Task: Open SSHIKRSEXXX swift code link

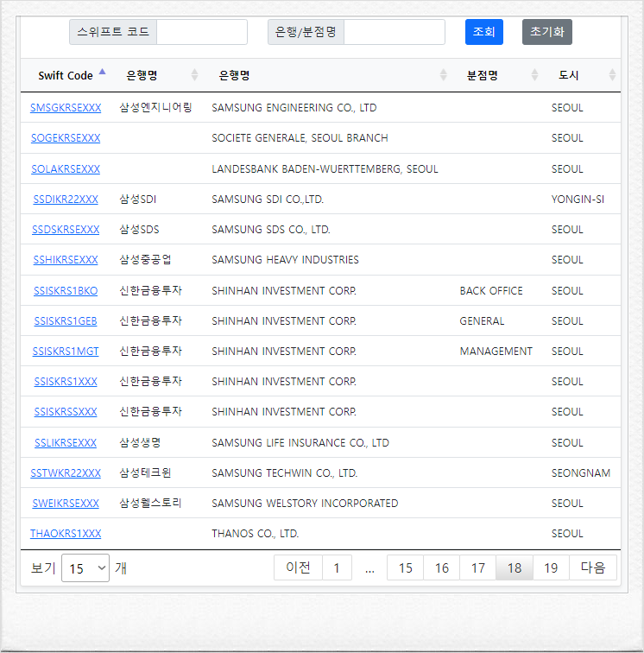Action: coord(66,260)
